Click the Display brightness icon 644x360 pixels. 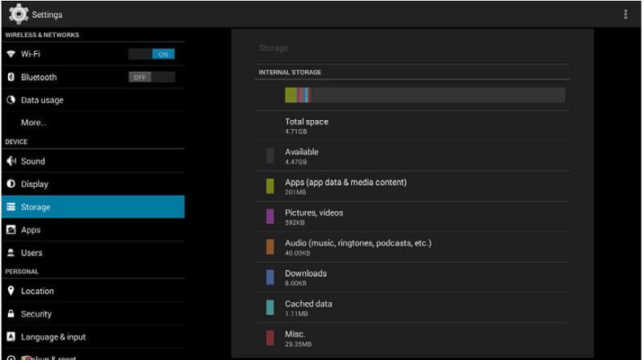[x=11, y=184]
